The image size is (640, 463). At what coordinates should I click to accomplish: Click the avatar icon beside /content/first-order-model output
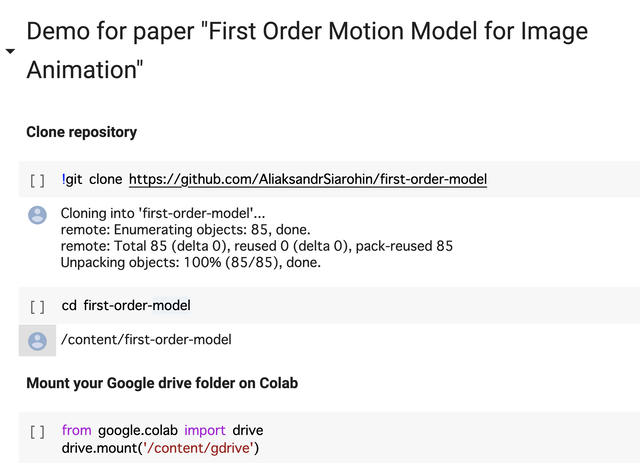click(37, 341)
